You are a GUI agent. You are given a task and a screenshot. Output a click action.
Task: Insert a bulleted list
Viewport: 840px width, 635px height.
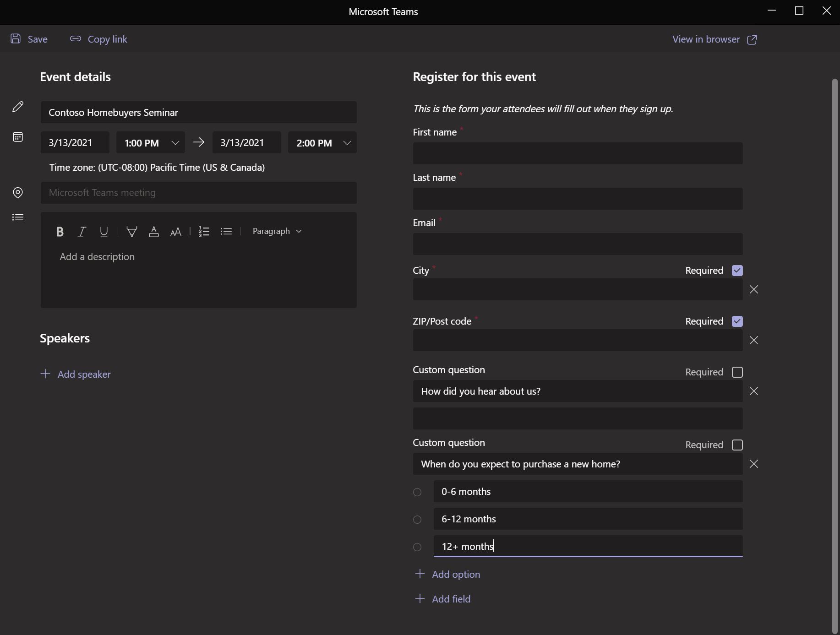point(226,232)
